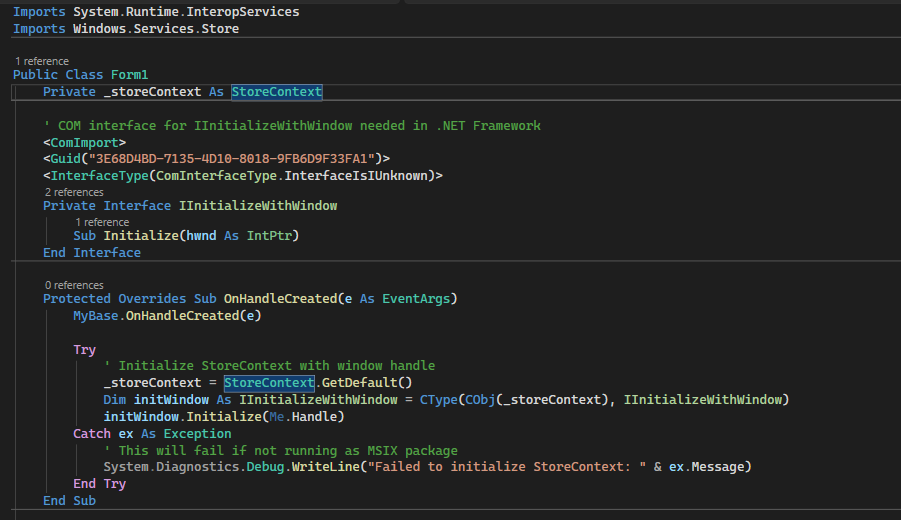Click highlighted "StoreContext" type in the Private field line
Image resolution: width=901 pixels, height=520 pixels.
pos(277,92)
